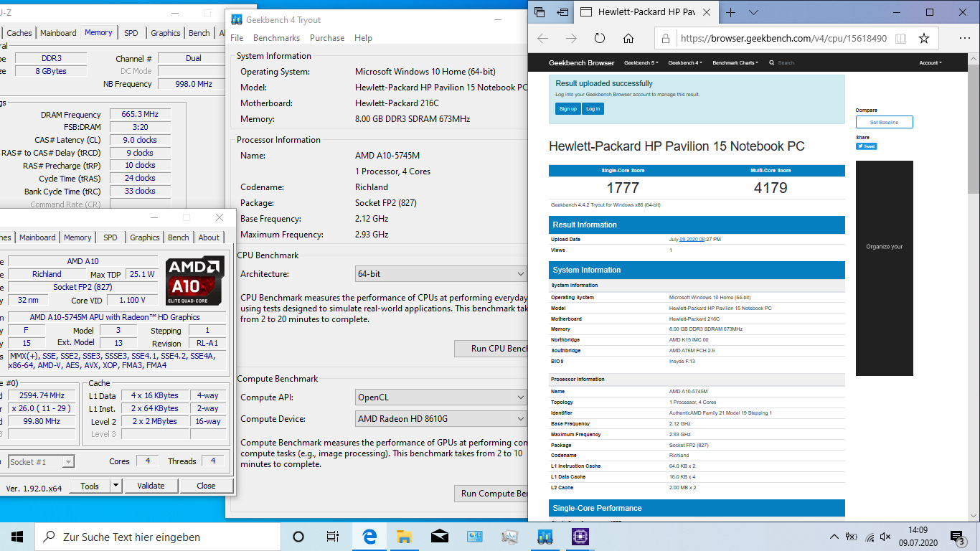Screen dimensions: 980x551
Task: Open the Compute Device dropdown
Action: [441, 419]
